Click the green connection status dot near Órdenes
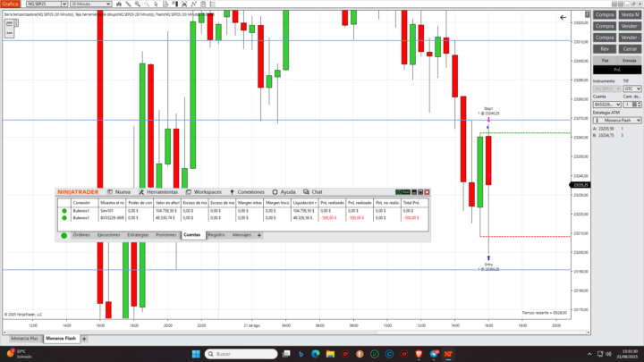The width and height of the screenshot is (644, 362). pyautogui.click(x=64, y=235)
